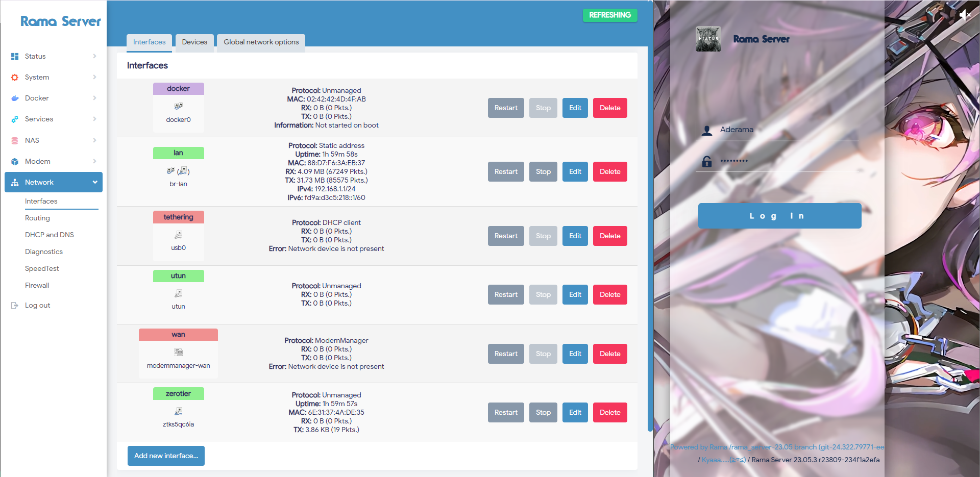980x477 pixels.
Task: Click the username person icon on login
Action: [x=707, y=131]
